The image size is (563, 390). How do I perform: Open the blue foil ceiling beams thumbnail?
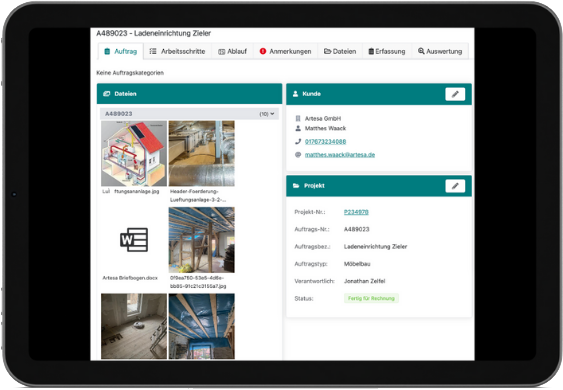(x=201, y=326)
